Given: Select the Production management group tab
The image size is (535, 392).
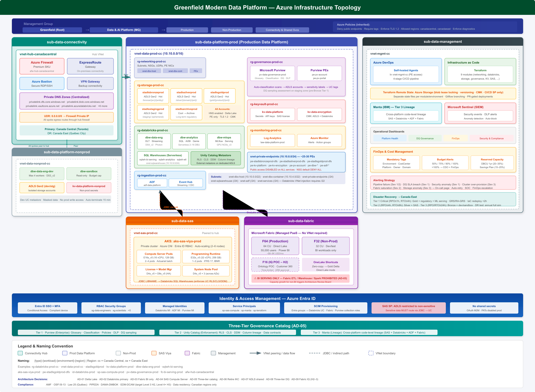Looking at the screenshot, I should (x=187, y=30).
